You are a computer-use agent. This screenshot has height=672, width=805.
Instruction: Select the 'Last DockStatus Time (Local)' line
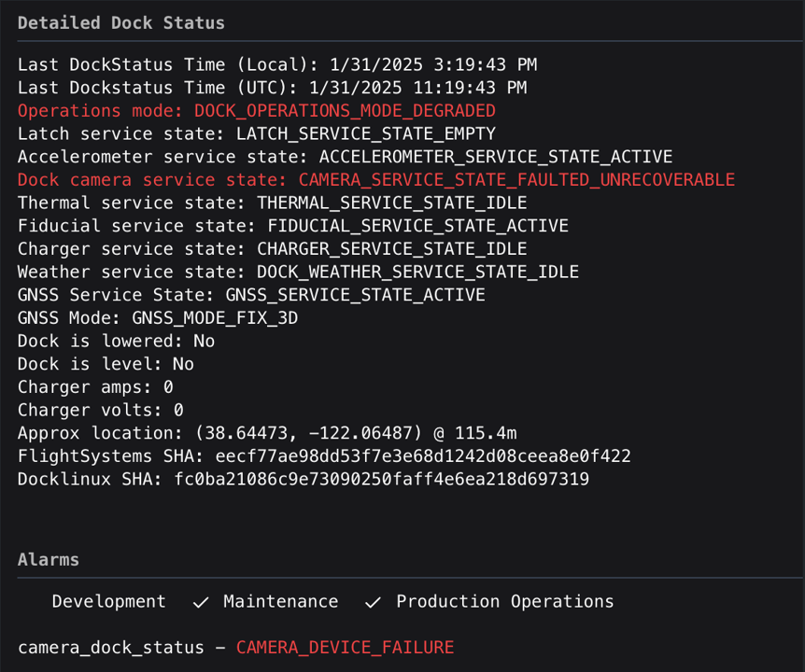click(x=277, y=64)
